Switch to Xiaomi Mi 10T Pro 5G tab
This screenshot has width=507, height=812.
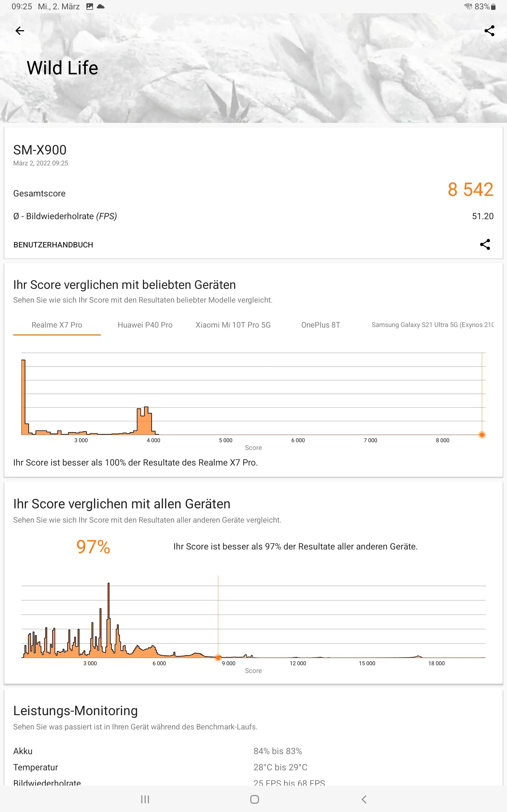233,325
